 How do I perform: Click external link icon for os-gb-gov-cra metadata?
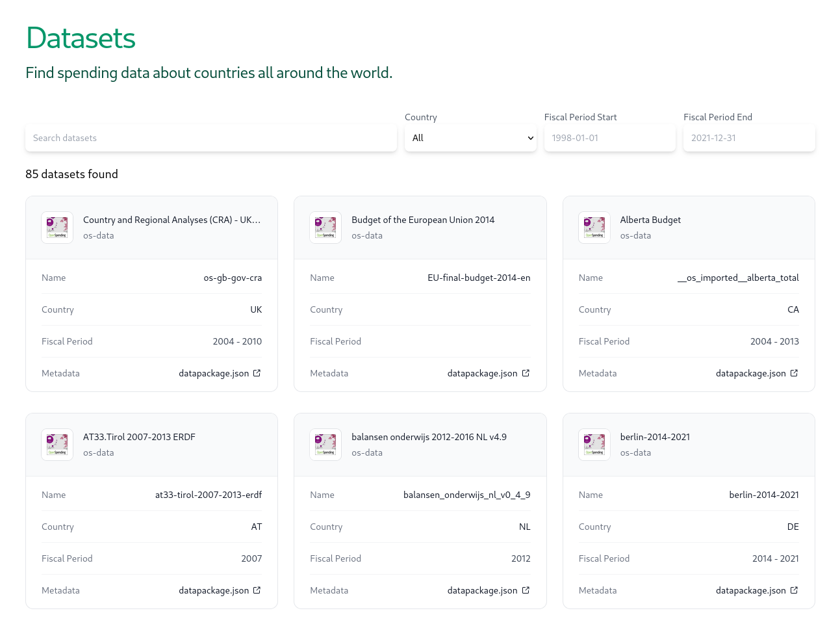(x=257, y=373)
